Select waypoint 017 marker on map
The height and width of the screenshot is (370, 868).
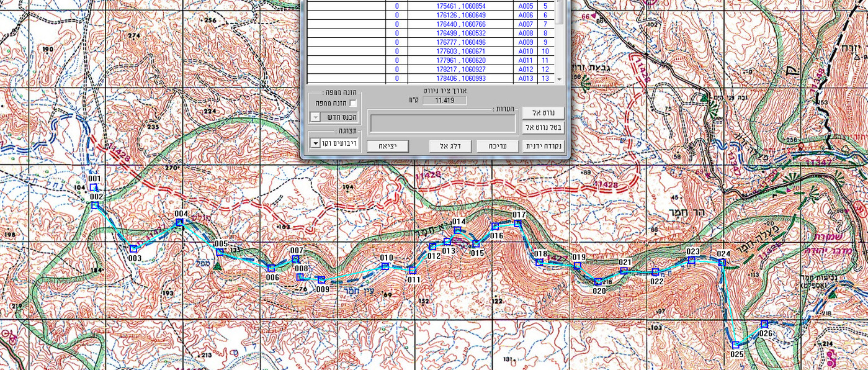517,223
